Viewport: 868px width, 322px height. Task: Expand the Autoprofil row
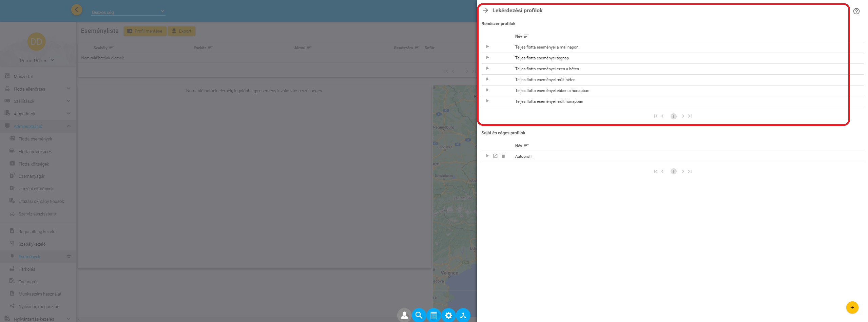487,156
